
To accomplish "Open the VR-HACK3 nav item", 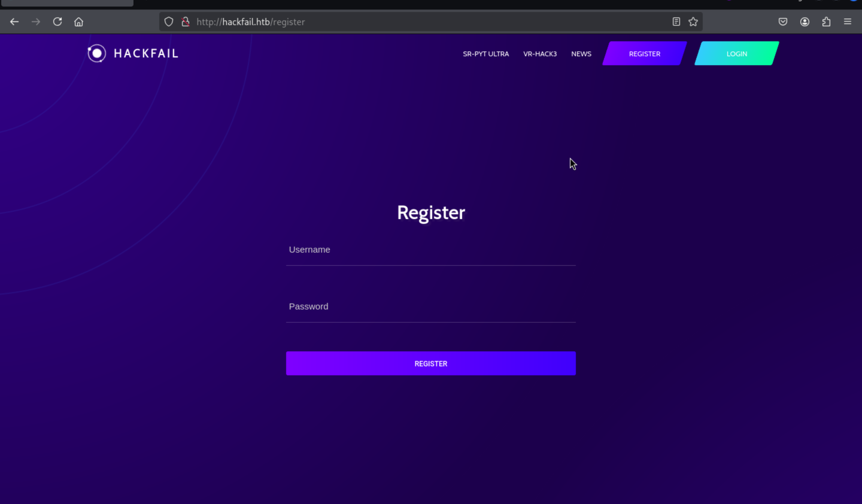I will (x=540, y=54).
